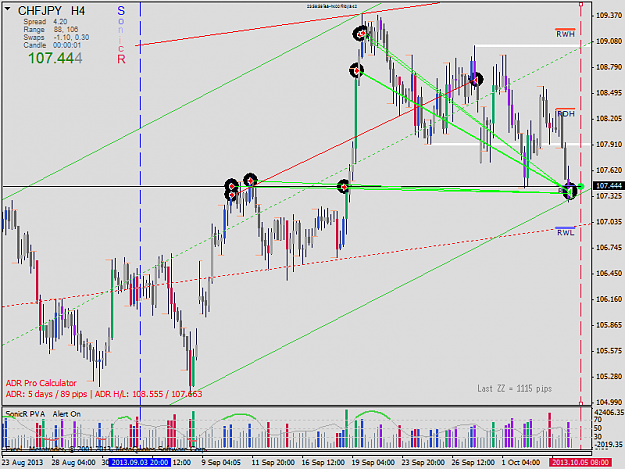Click the 107.910 price axis label
Image resolution: width=625 pixels, height=469 pixels.
coord(609,144)
